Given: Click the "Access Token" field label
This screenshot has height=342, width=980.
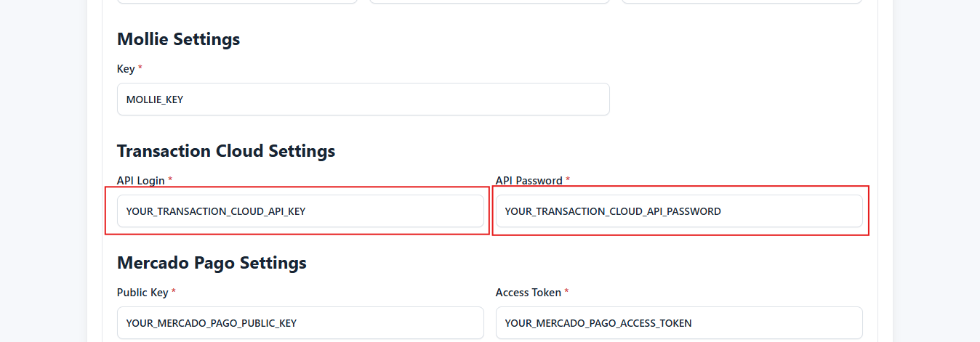Looking at the screenshot, I should click(528, 292).
